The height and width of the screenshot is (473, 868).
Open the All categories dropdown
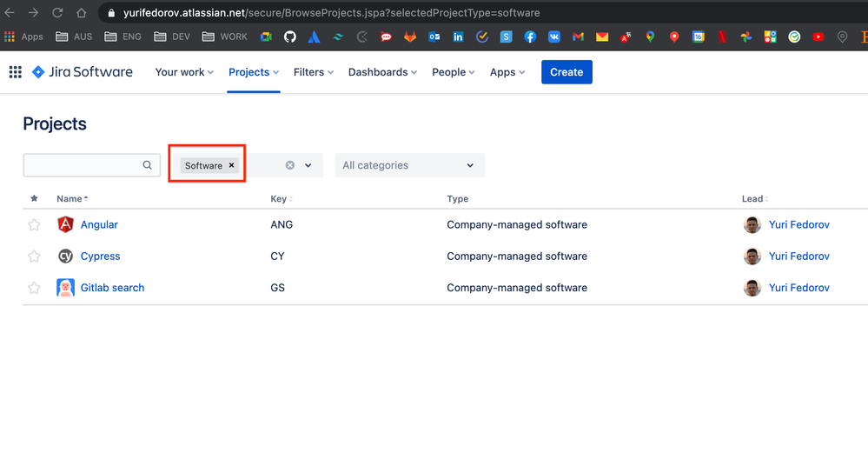click(409, 165)
